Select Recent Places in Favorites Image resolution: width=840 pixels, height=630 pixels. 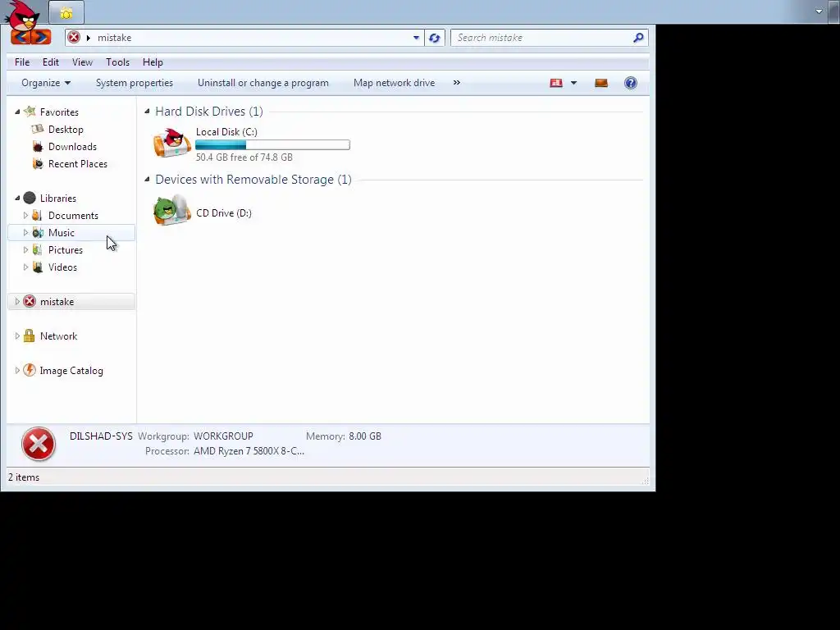click(78, 163)
